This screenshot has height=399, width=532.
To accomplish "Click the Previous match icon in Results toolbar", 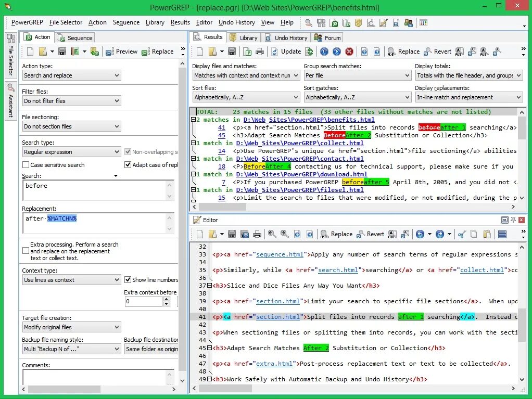I will click(364, 52).
